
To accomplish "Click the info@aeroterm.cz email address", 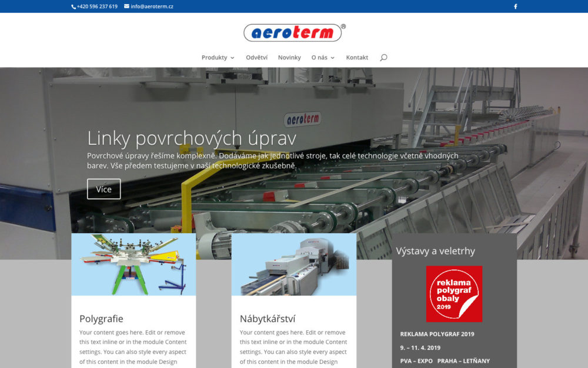I will click(152, 6).
